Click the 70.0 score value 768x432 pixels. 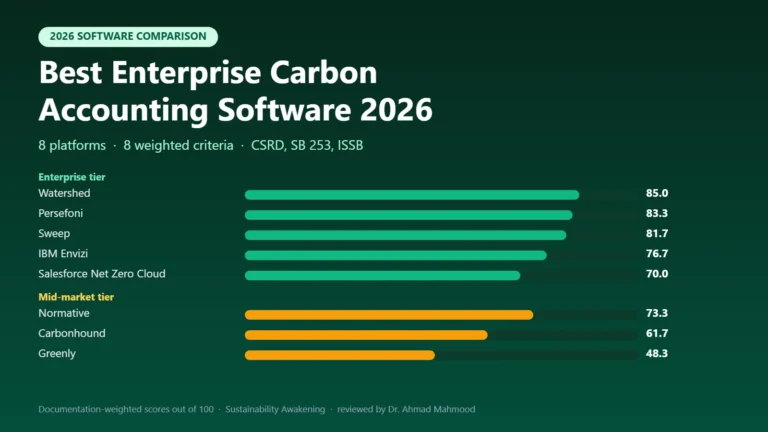[657, 274]
